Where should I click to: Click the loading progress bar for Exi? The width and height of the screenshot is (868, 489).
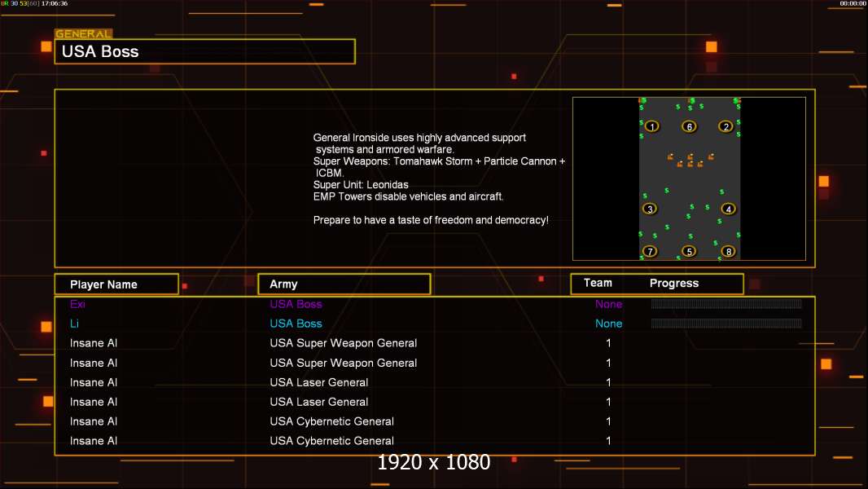pos(726,303)
